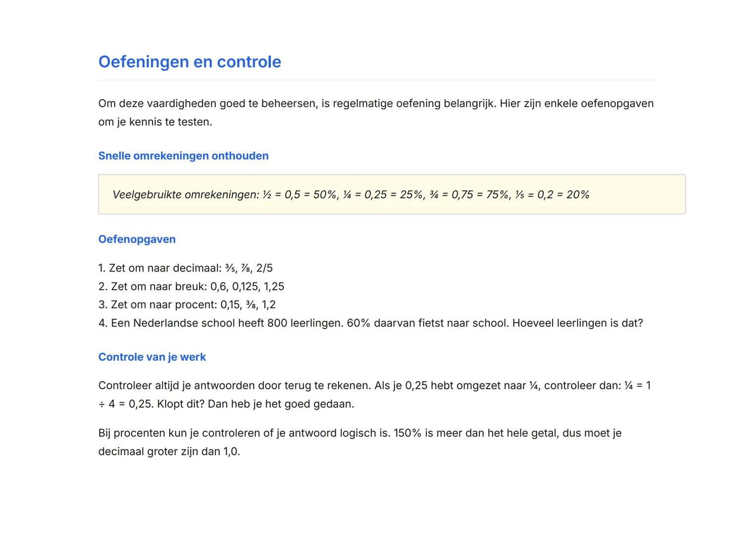The height and width of the screenshot is (535, 756).
Task: Click exercise 3 'Zet om naar procent'
Action: click(x=187, y=305)
